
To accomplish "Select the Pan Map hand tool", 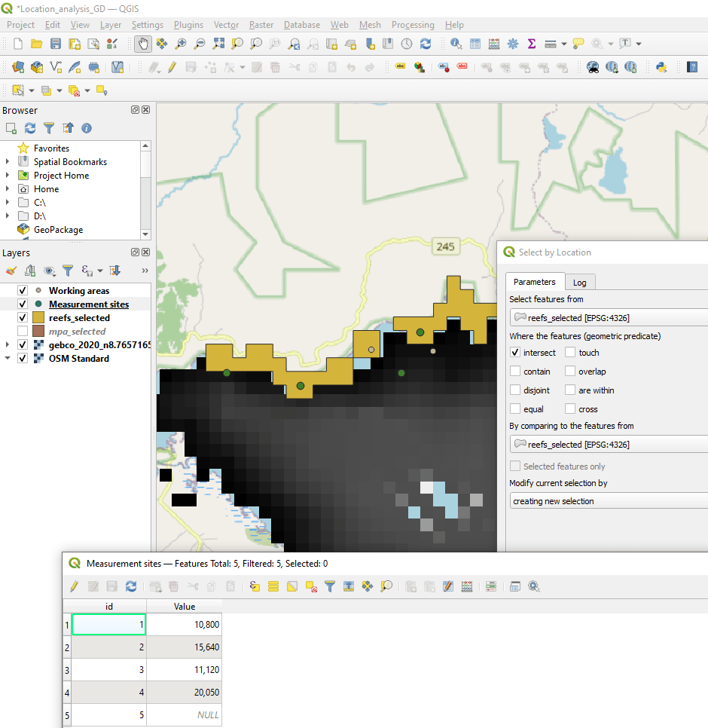I will 142,44.
